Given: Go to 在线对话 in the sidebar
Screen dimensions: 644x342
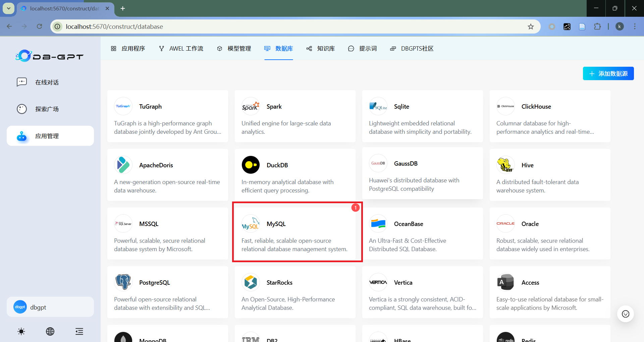Looking at the screenshot, I should tap(47, 82).
